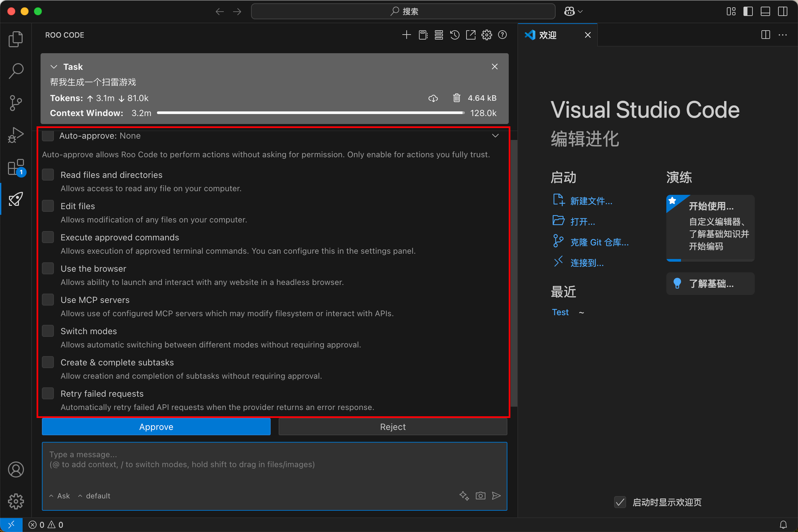Go back using navigation arrow

219,12
